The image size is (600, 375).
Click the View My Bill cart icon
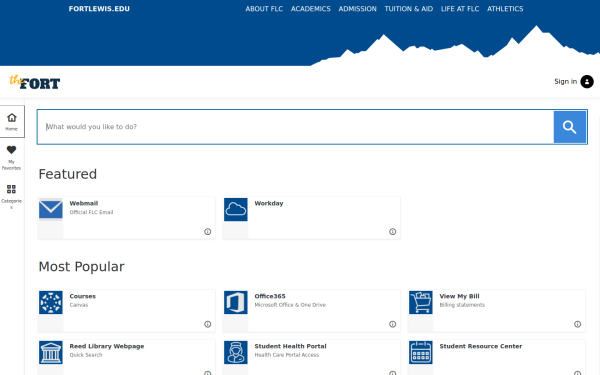(421, 302)
